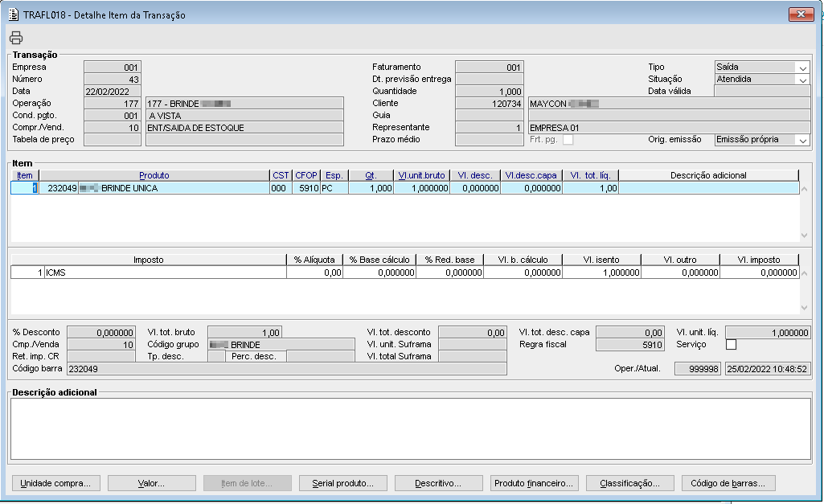Click the Oper./Atual. field 999998

[x=698, y=369]
